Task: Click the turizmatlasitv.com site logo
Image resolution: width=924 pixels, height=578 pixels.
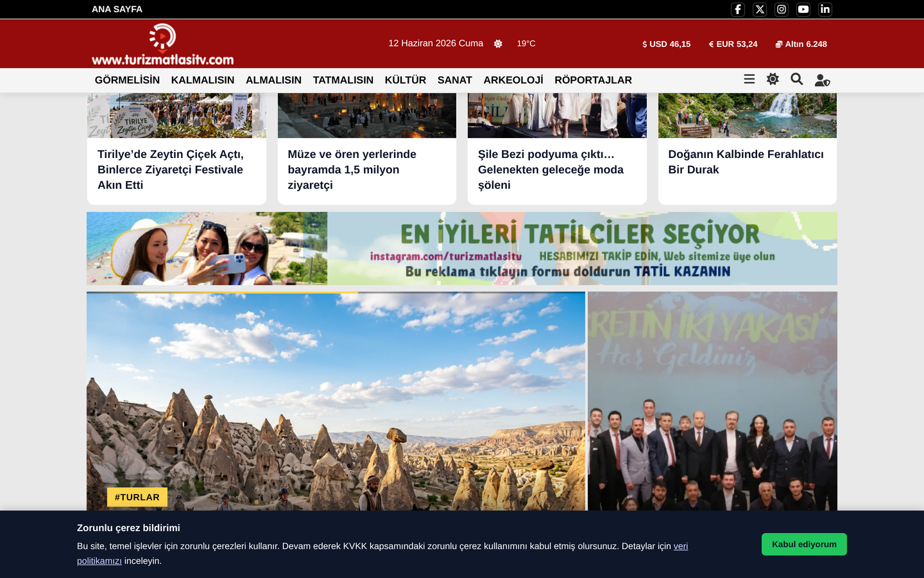Action: [162, 44]
